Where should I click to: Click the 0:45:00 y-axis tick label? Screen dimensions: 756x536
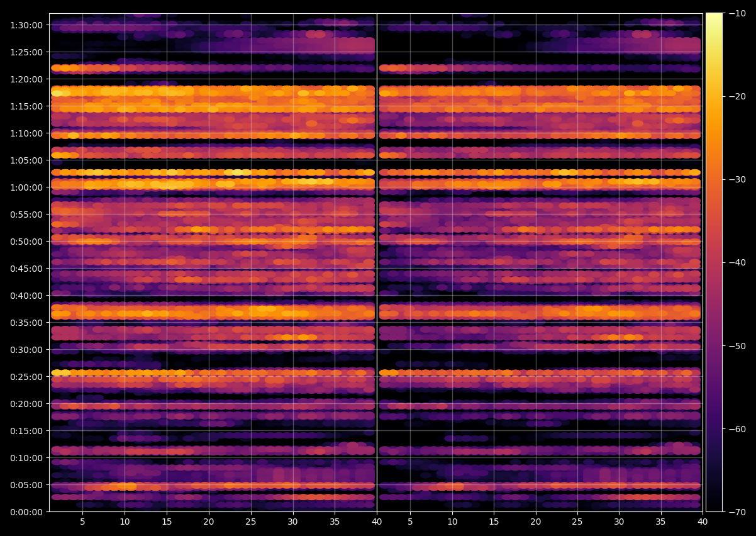[x=26, y=269]
